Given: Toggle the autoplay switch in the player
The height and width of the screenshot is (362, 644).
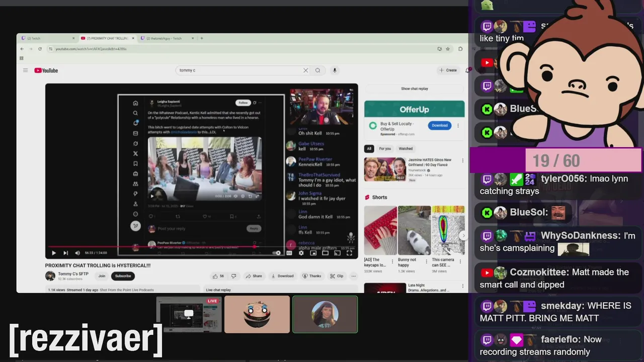Looking at the screenshot, I should (277, 253).
